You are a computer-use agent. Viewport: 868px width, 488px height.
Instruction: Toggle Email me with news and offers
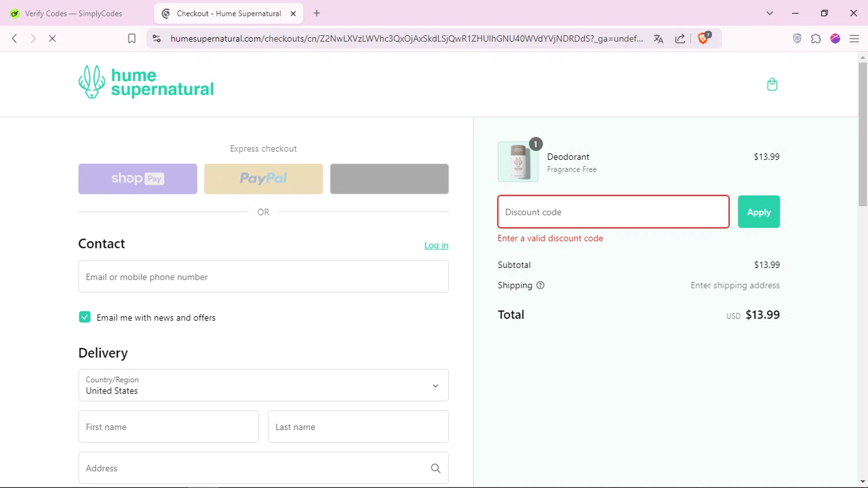coord(84,317)
